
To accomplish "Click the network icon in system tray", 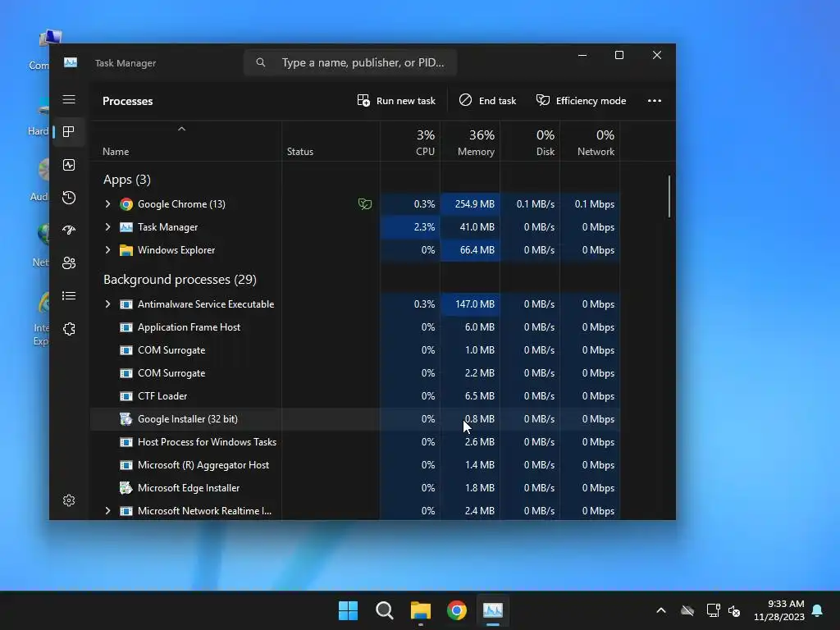I will 713,610.
